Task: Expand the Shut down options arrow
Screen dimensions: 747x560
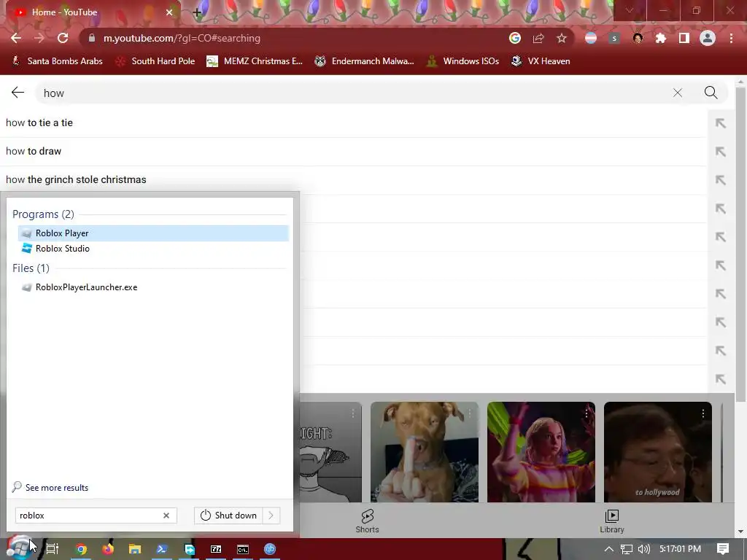Action: (271, 516)
